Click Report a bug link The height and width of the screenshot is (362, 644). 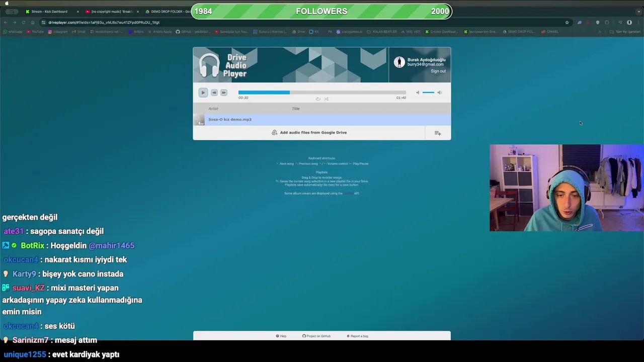pos(357,336)
